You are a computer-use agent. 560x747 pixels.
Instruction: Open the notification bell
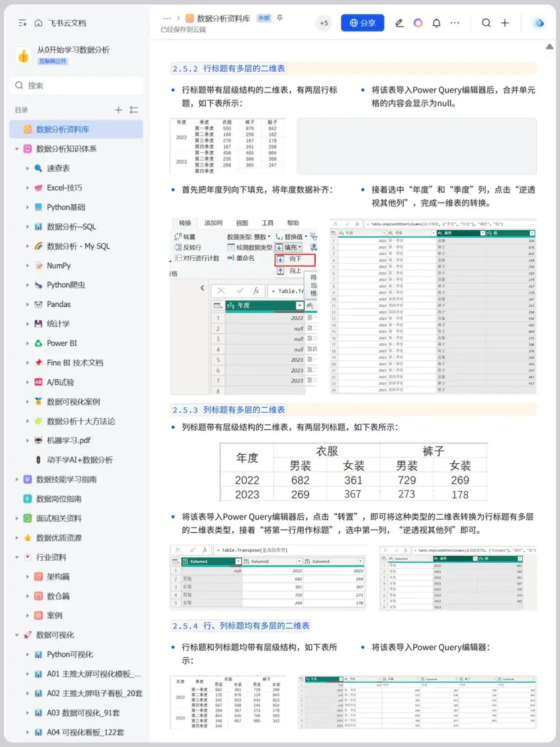(x=436, y=23)
